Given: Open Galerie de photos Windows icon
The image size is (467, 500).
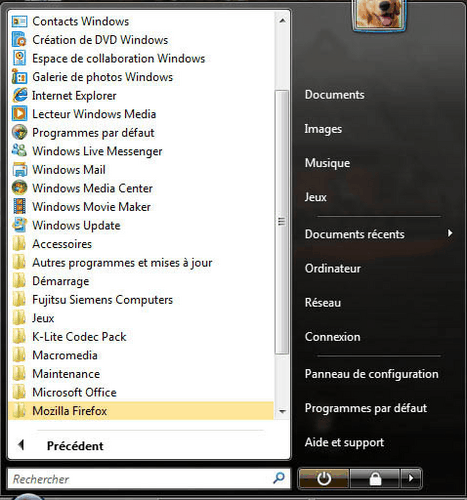Looking at the screenshot, I should point(19,77).
